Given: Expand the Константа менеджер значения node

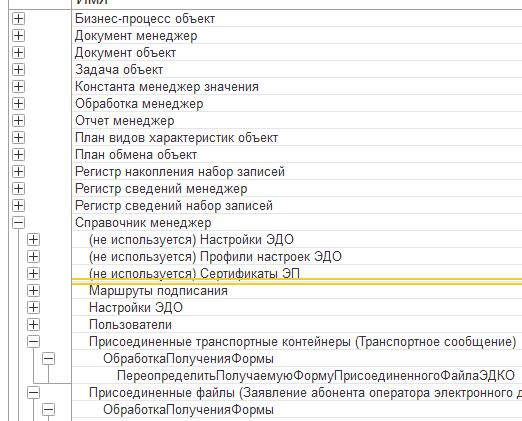Looking at the screenshot, I should (x=18, y=87).
